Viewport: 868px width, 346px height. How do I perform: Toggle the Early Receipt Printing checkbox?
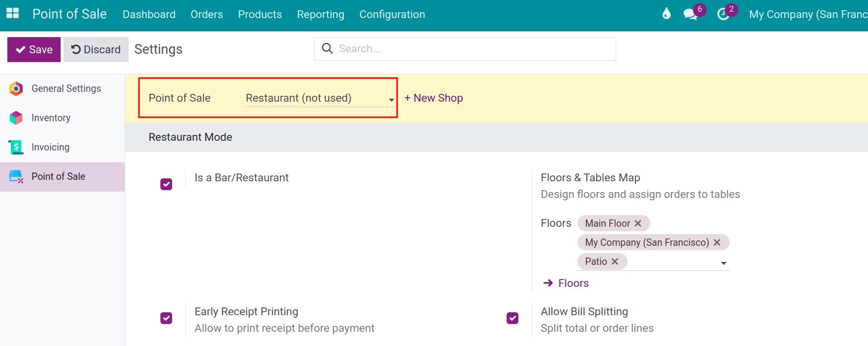166,318
